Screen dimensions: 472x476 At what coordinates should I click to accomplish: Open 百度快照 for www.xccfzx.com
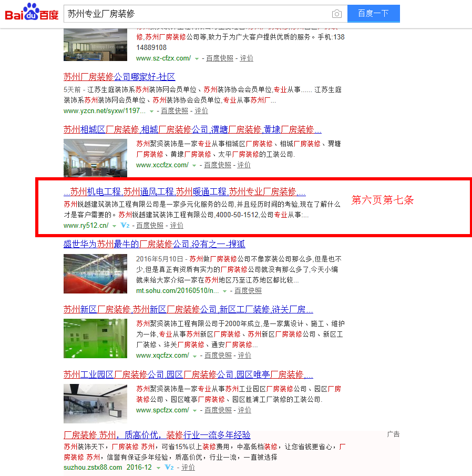[218, 165]
